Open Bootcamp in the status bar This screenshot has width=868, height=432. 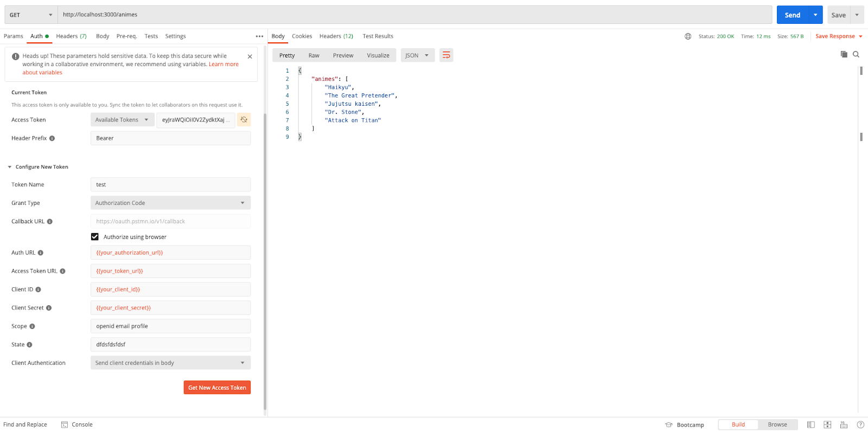[x=685, y=425]
